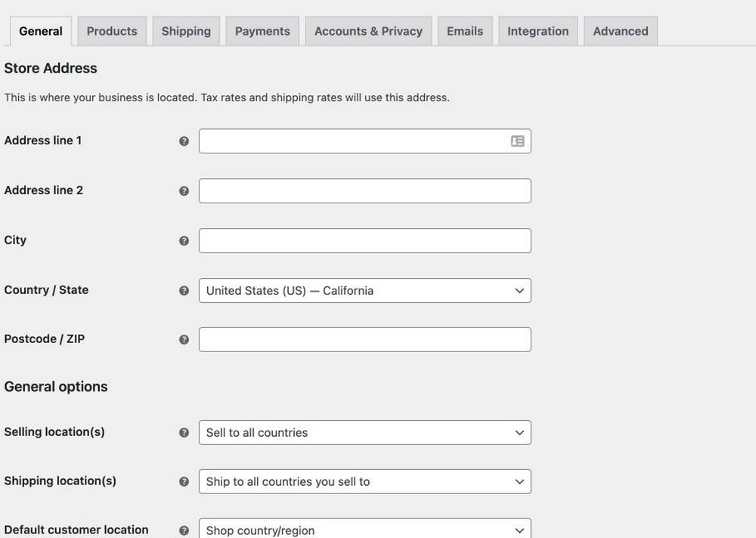Click help icon next to Postcode / ZIP
The image size is (756, 538).
(184, 339)
